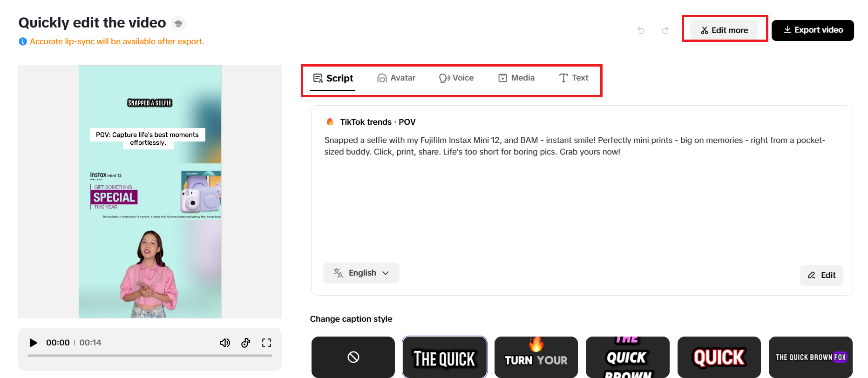Click the TikTok preview icon
The image size is (868, 378).
click(246, 343)
